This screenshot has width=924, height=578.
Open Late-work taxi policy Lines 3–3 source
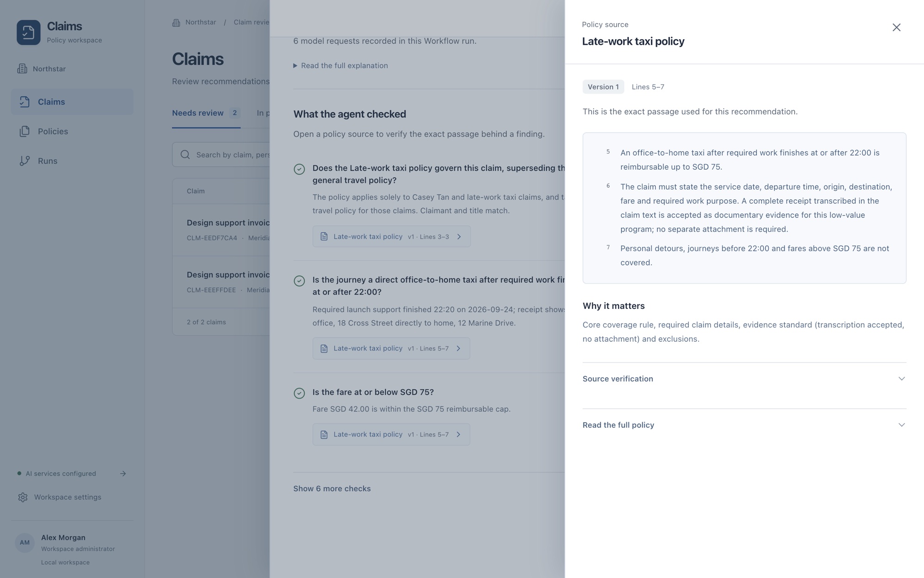391,236
